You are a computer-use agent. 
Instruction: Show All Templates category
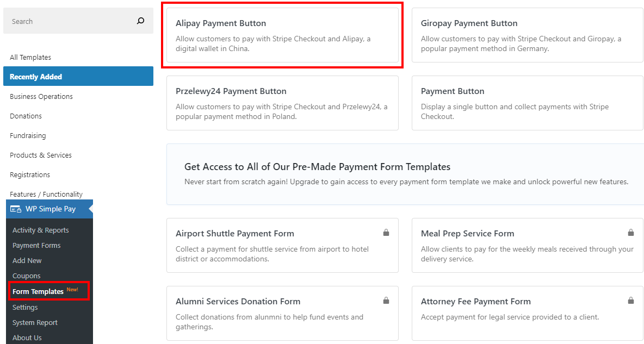pyautogui.click(x=30, y=57)
